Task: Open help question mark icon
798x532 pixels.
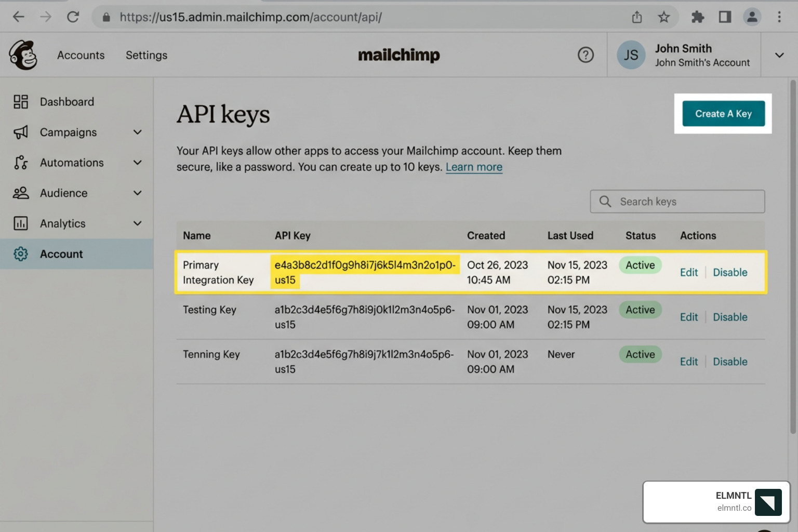Action: click(x=586, y=55)
